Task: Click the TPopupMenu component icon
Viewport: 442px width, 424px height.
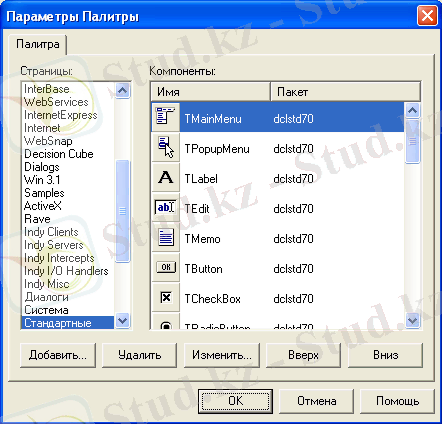Action: [x=166, y=147]
